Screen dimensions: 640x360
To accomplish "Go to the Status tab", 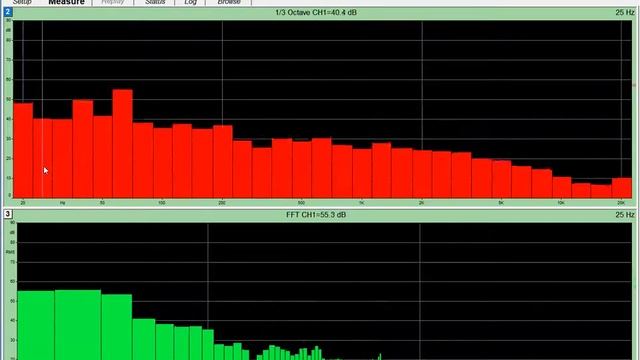I will 155,2.
